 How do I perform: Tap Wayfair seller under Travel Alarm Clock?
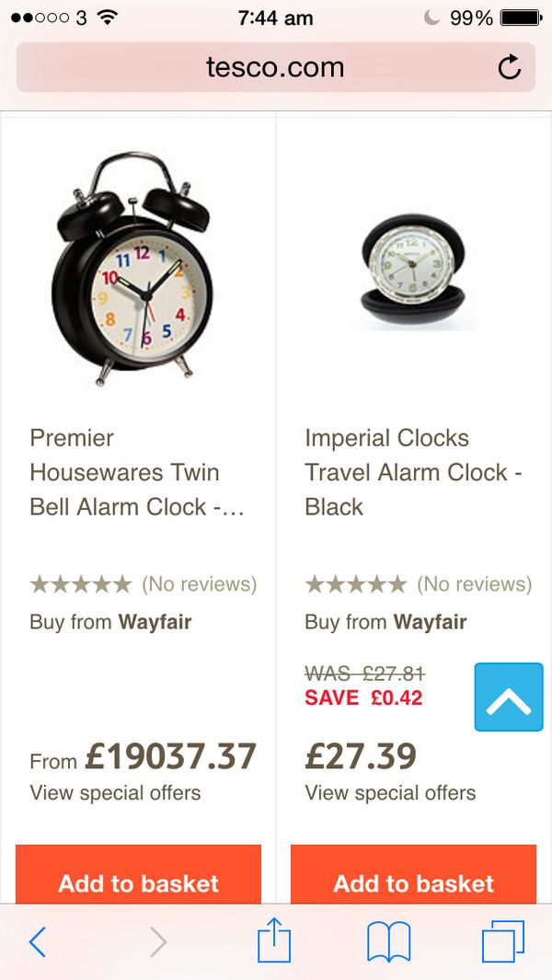pyautogui.click(x=430, y=622)
